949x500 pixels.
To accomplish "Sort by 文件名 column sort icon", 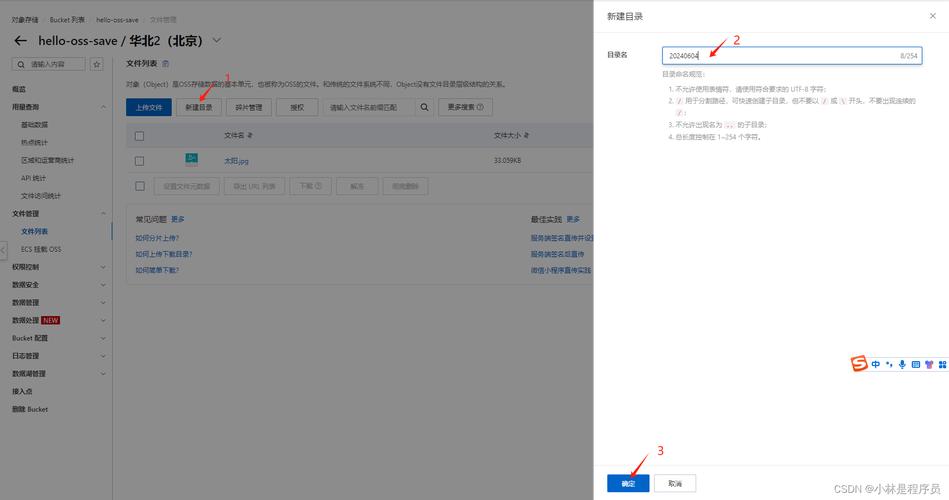I will click(250, 136).
